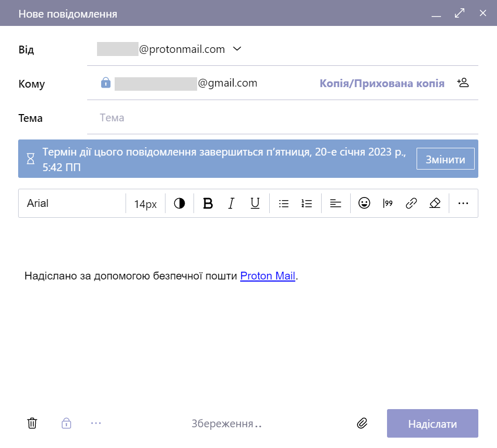Open more toolbar options menu

(x=463, y=203)
